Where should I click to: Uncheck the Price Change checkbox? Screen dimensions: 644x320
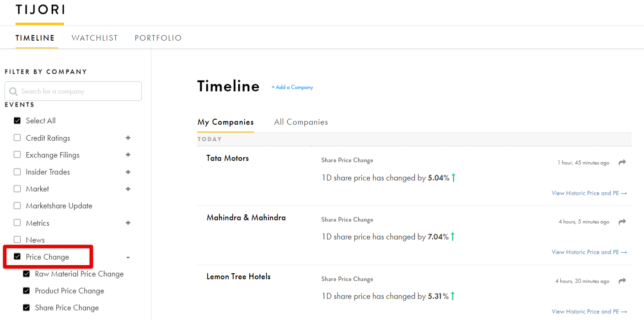point(17,256)
